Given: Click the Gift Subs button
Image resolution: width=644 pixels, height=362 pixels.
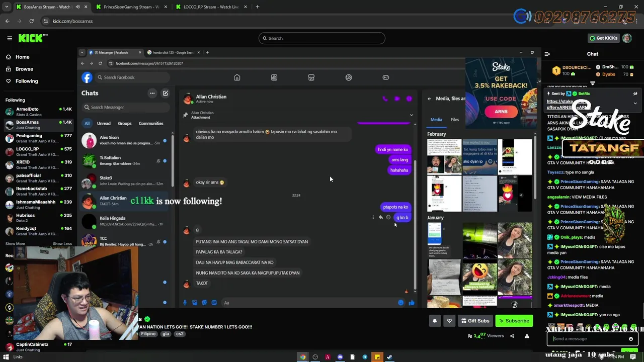Looking at the screenshot, I should tap(474, 321).
